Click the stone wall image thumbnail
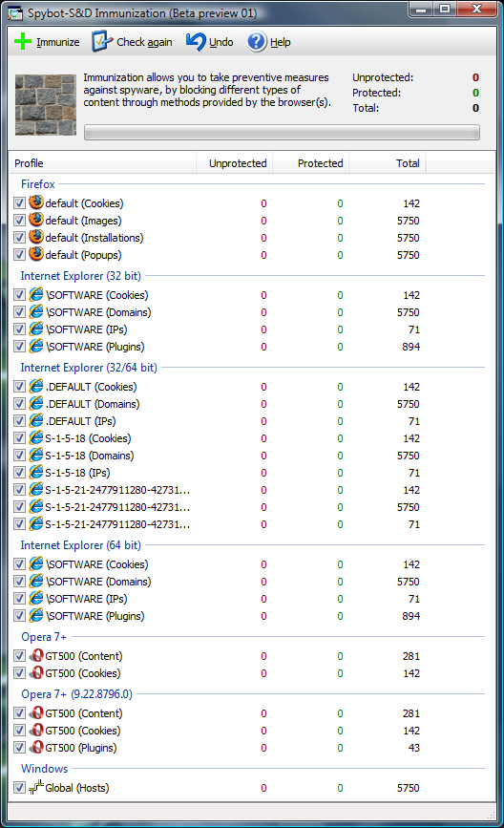Image resolution: width=504 pixels, height=828 pixels. pyautogui.click(x=46, y=104)
